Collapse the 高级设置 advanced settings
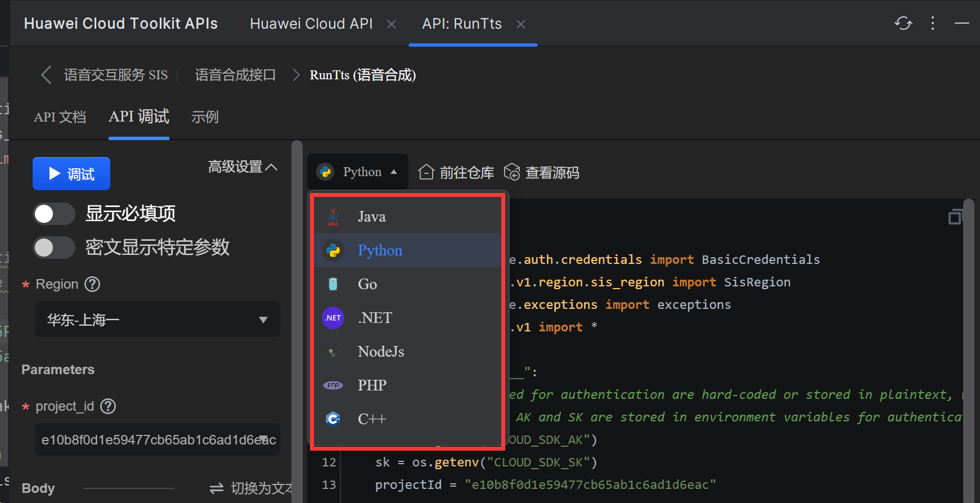The image size is (980, 503). click(242, 167)
